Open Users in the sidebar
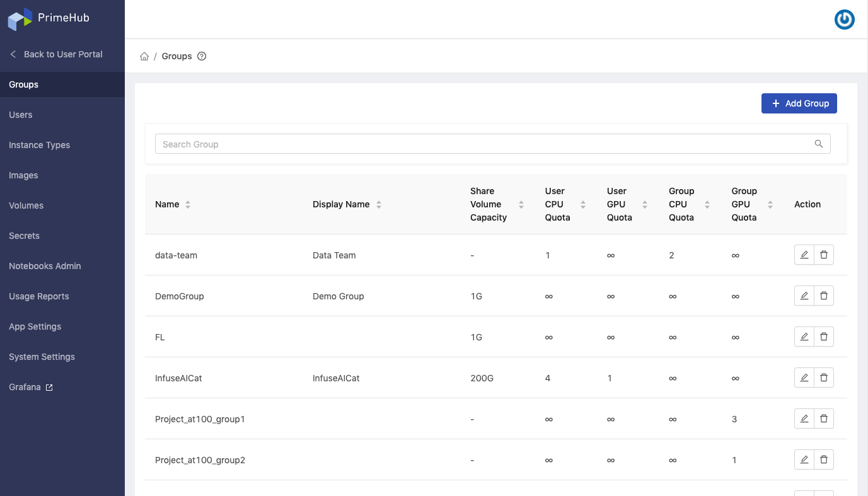This screenshot has height=496, width=868. [x=62, y=115]
